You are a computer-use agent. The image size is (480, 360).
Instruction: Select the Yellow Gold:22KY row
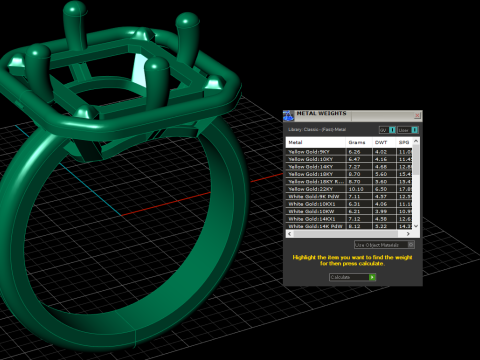pos(349,189)
